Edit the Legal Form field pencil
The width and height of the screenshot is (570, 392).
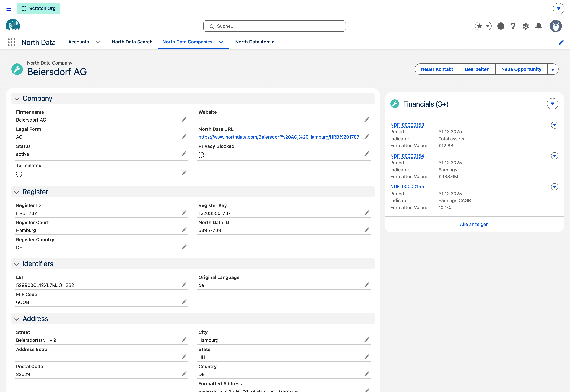[x=184, y=136]
